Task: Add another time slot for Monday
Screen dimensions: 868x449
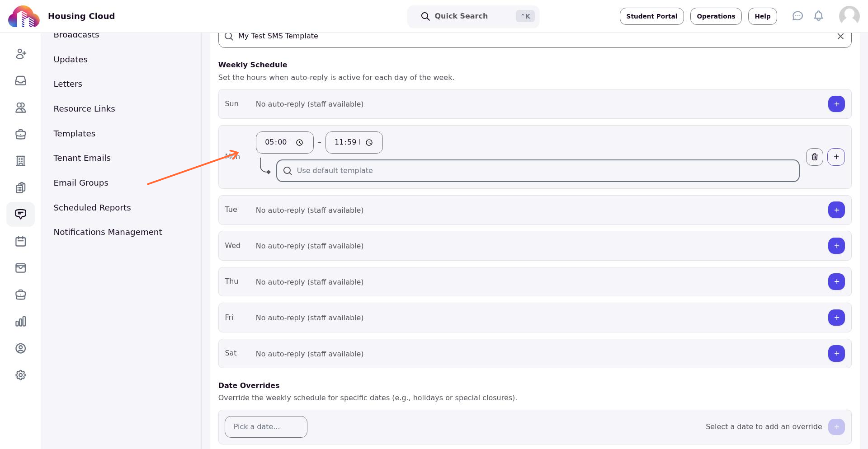Action: click(x=836, y=157)
